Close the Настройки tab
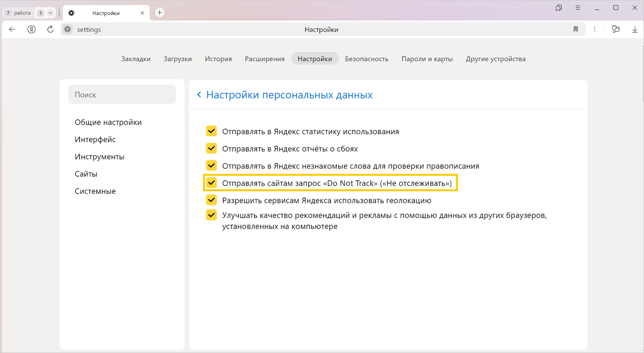 [142, 13]
